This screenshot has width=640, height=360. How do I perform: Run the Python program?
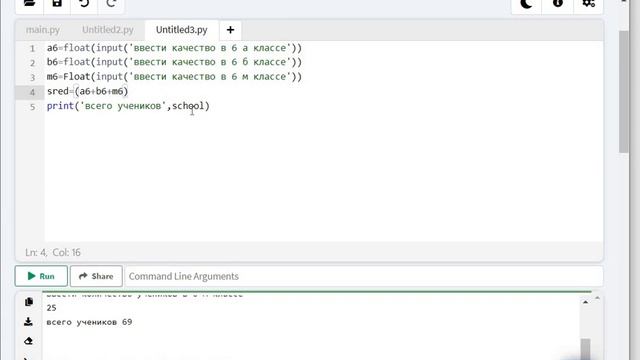(x=41, y=276)
